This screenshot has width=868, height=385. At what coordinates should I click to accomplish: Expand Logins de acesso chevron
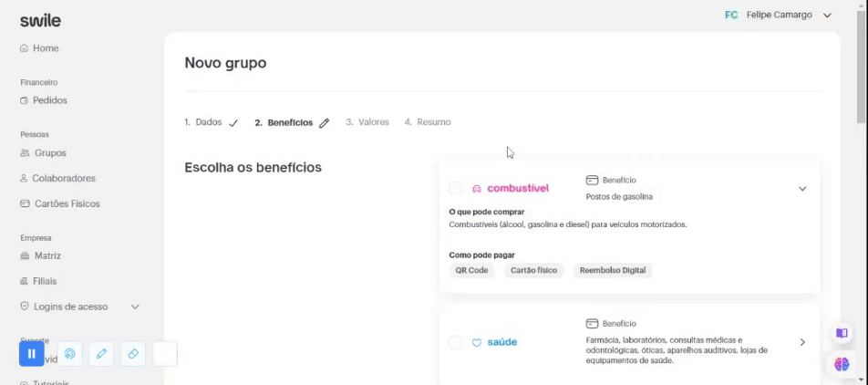[x=135, y=307]
